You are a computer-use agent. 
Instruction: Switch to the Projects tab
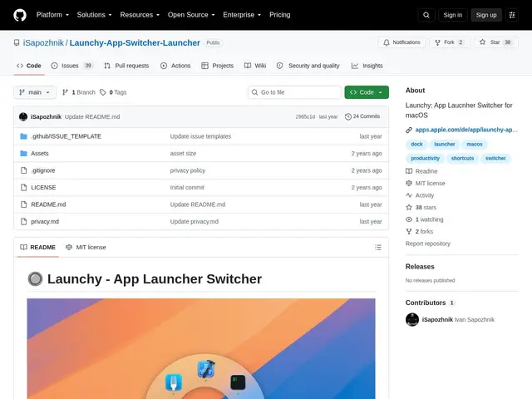pos(218,66)
